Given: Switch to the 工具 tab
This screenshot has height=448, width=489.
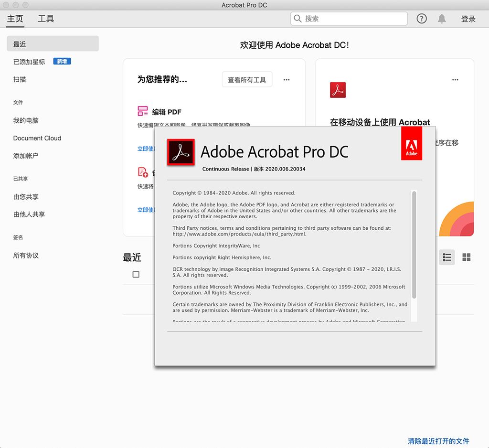Looking at the screenshot, I should pyautogui.click(x=46, y=19).
